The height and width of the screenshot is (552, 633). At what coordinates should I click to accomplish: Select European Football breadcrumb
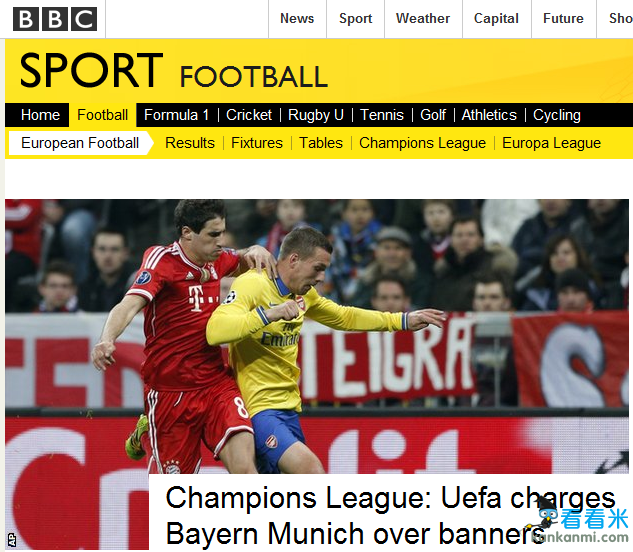80,143
